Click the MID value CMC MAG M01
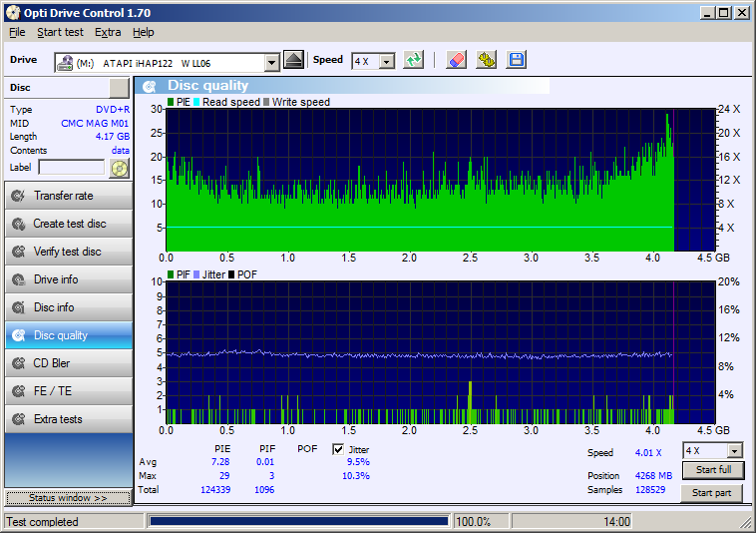Viewport: 756px width, 533px height. [95, 124]
